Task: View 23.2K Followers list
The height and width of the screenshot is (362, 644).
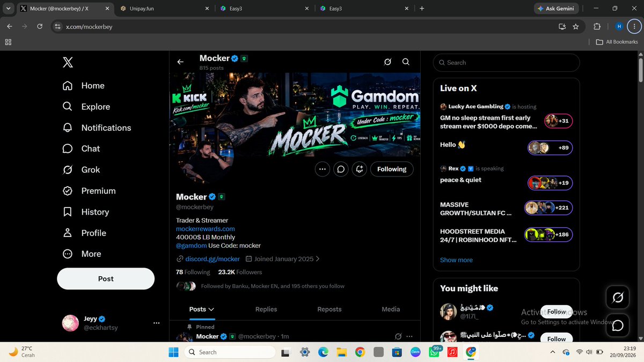Action: pyautogui.click(x=240, y=272)
